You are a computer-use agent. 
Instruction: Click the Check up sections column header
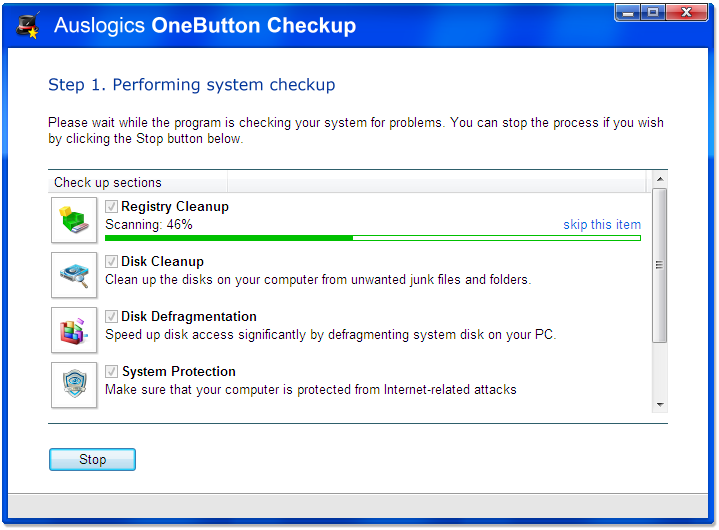[138, 182]
